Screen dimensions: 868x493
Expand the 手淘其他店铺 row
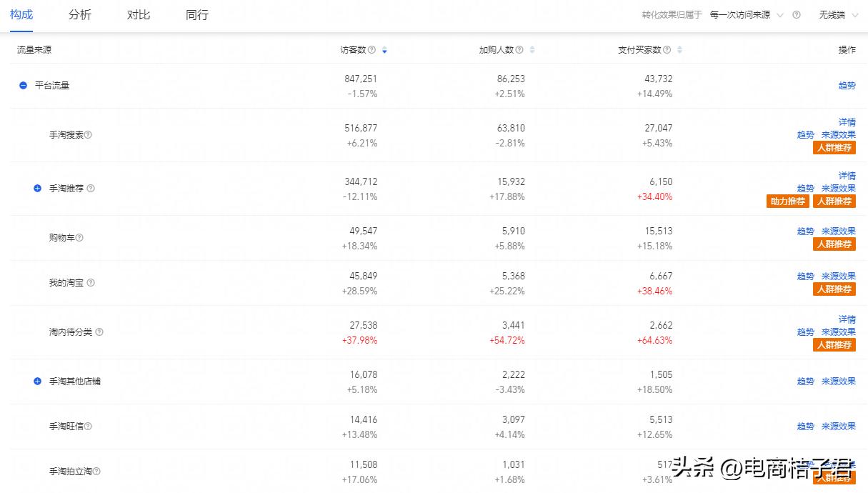tap(38, 382)
